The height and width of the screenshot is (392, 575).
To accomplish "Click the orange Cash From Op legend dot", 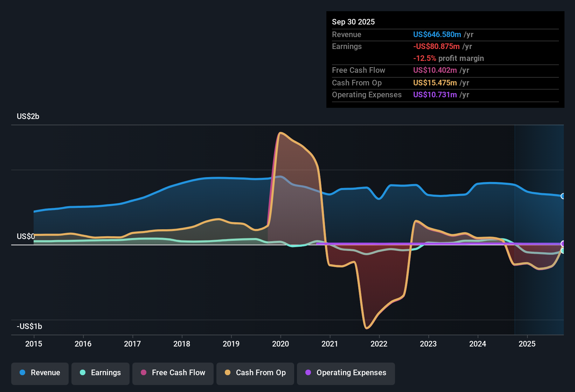I will tap(227, 373).
